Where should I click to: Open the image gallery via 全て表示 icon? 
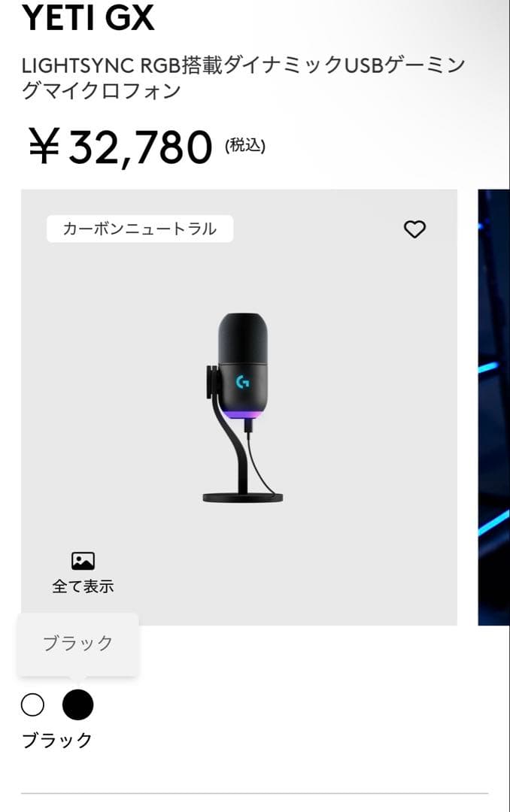(83, 586)
